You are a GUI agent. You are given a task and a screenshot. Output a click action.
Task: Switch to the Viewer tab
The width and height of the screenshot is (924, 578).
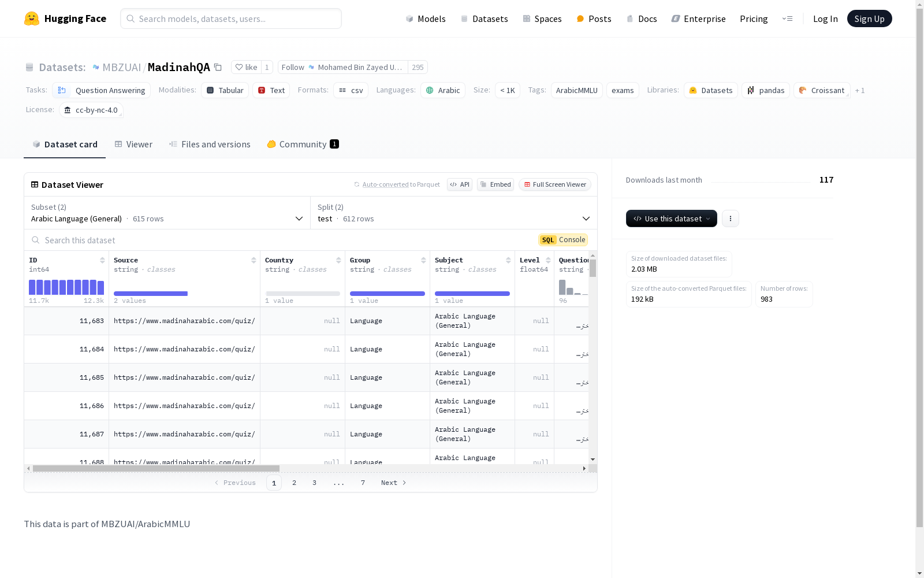click(x=133, y=144)
